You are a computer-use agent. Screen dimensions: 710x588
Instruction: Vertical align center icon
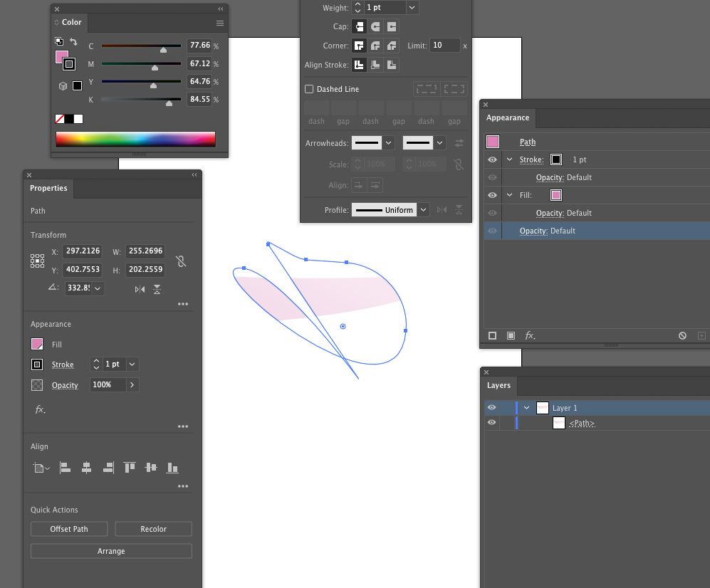point(151,468)
